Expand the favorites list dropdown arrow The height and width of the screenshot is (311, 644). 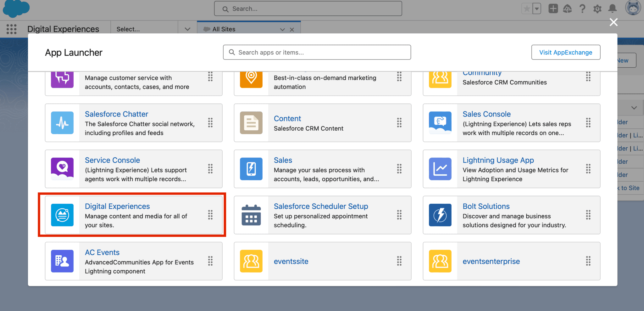click(537, 8)
